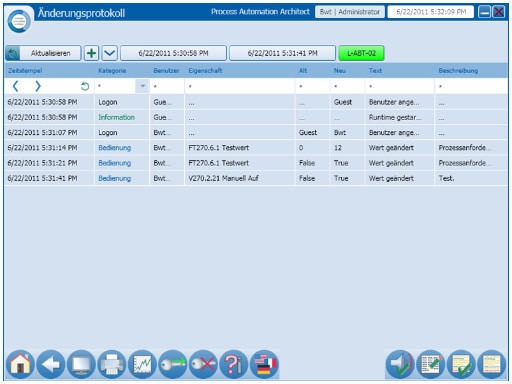
Task: Select the new value 12 cell
Action: [x=338, y=148]
